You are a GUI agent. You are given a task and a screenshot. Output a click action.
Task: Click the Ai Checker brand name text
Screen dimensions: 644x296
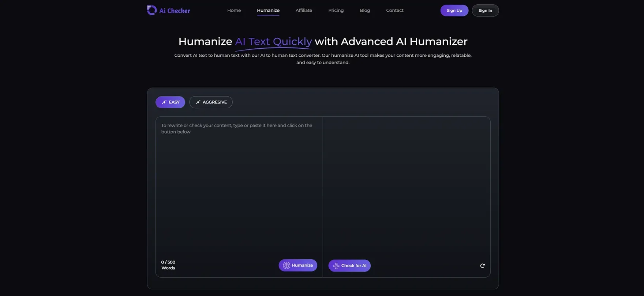point(175,11)
